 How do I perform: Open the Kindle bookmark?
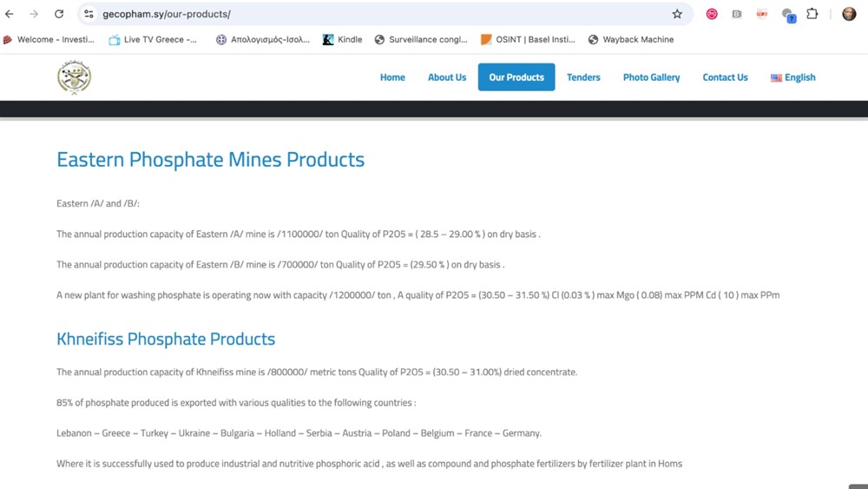342,39
